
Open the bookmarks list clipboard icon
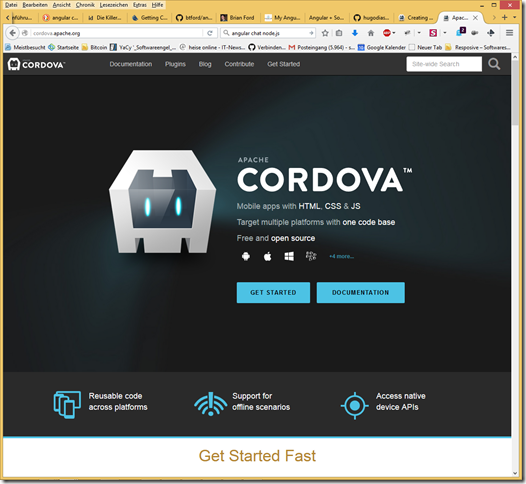point(339,33)
